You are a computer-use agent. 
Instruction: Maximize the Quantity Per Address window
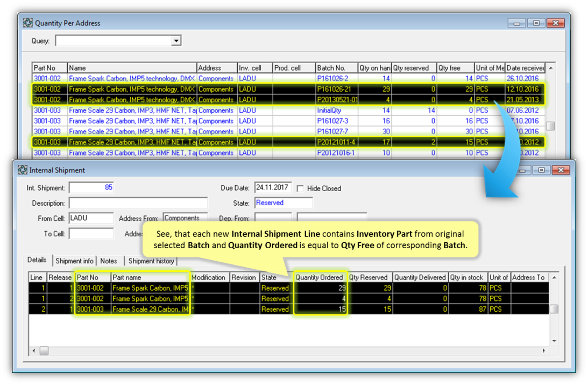[x=536, y=23]
